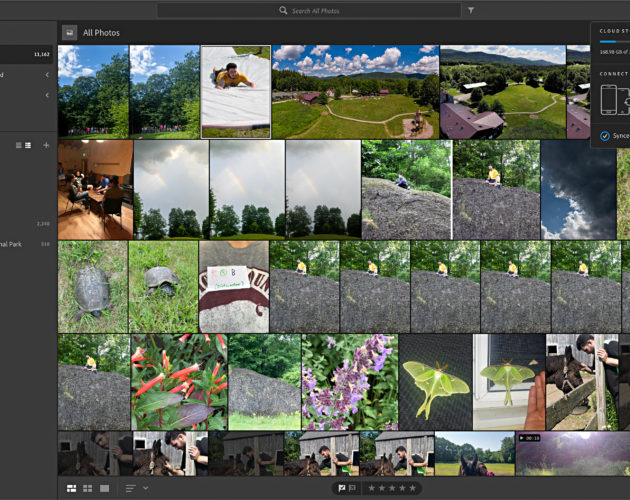Click the phone device outline icon
This screenshot has width=630, height=500.
[608, 100]
